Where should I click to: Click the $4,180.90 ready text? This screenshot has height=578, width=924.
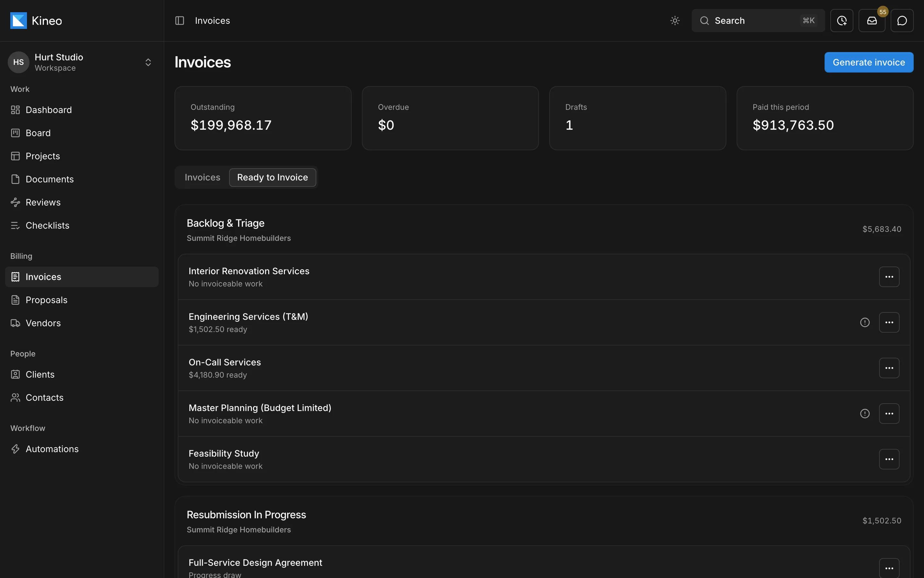click(x=218, y=375)
